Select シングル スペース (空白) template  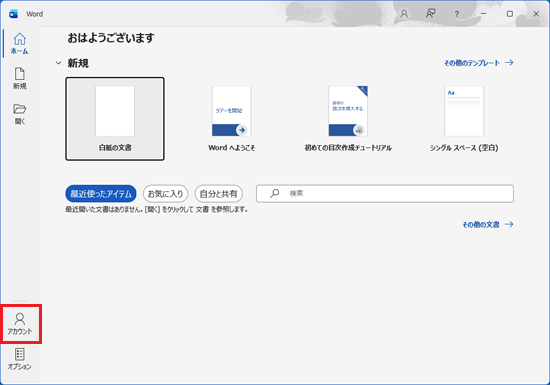464,119
